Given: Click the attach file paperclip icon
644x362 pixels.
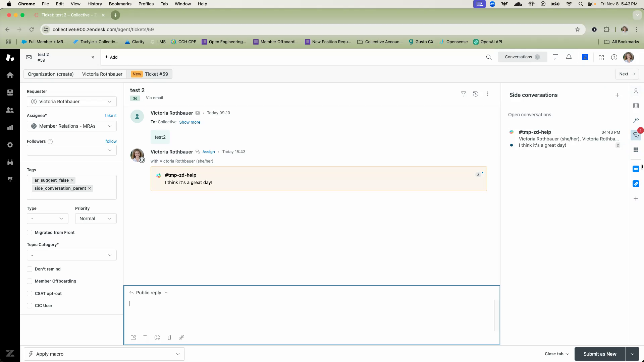Looking at the screenshot, I should [x=169, y=338].
